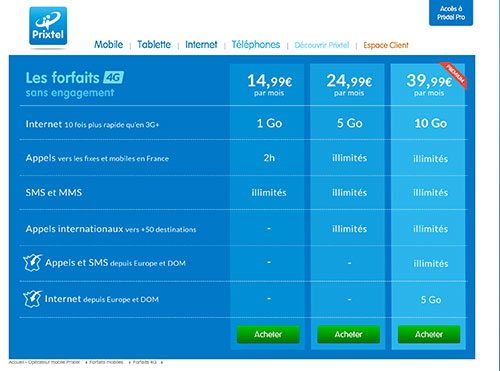Click the Appels et SMS depuis Europe label
500x371 pixels.
[x=115, y=263]
